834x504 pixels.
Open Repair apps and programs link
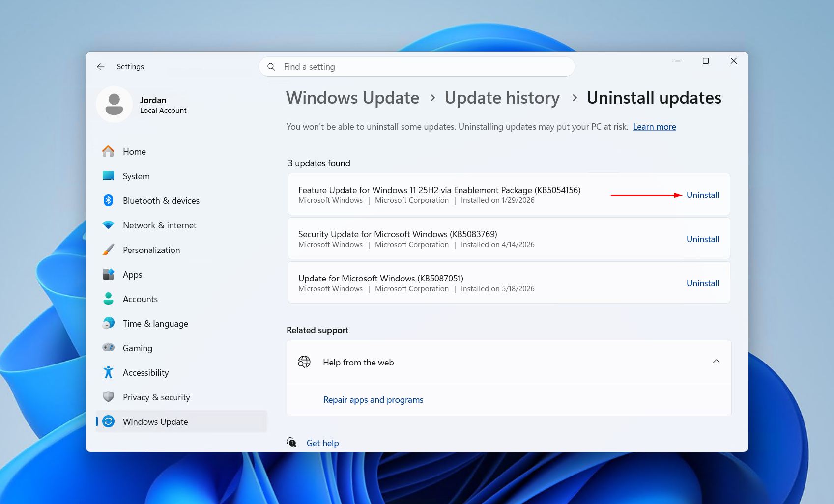click(x=373, y=400)
